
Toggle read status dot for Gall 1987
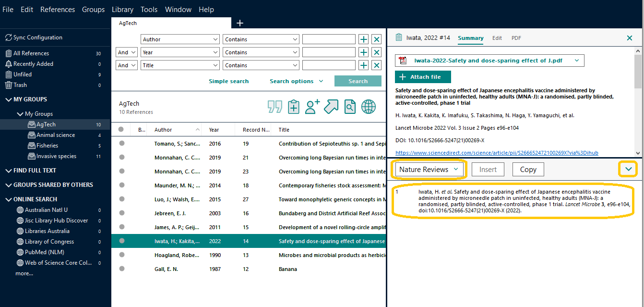pos(122,269)
